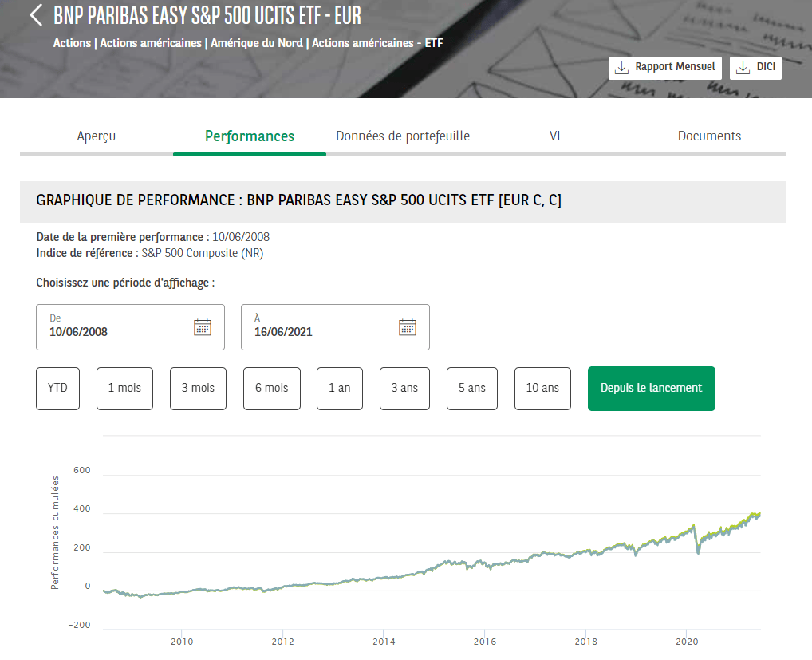Select the Performances tab
Image resolution: width=812 pixels, height=660 pixels.
(x=250, y=136)
